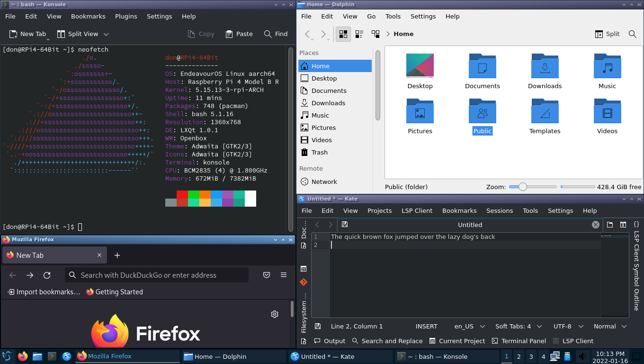Select the Music folder icon in file view
The width and height of the screenshot is (644, 364).
tap(608, 65)
